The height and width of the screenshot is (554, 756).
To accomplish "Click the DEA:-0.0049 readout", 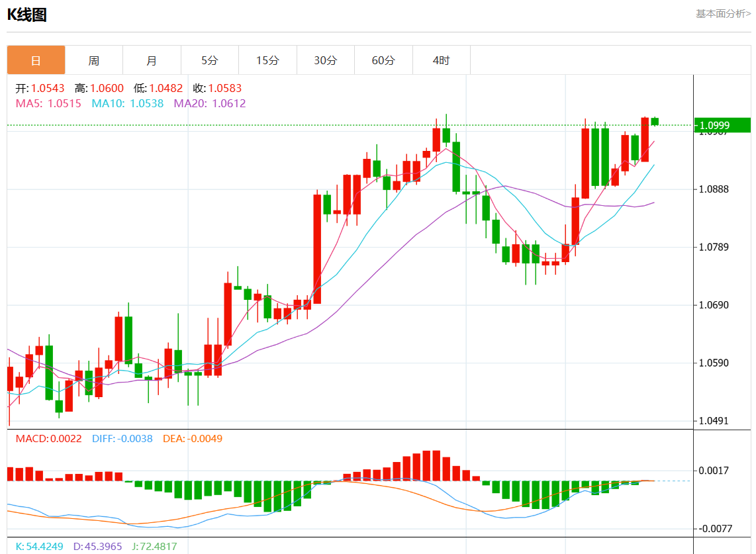I will coord(193,439).
